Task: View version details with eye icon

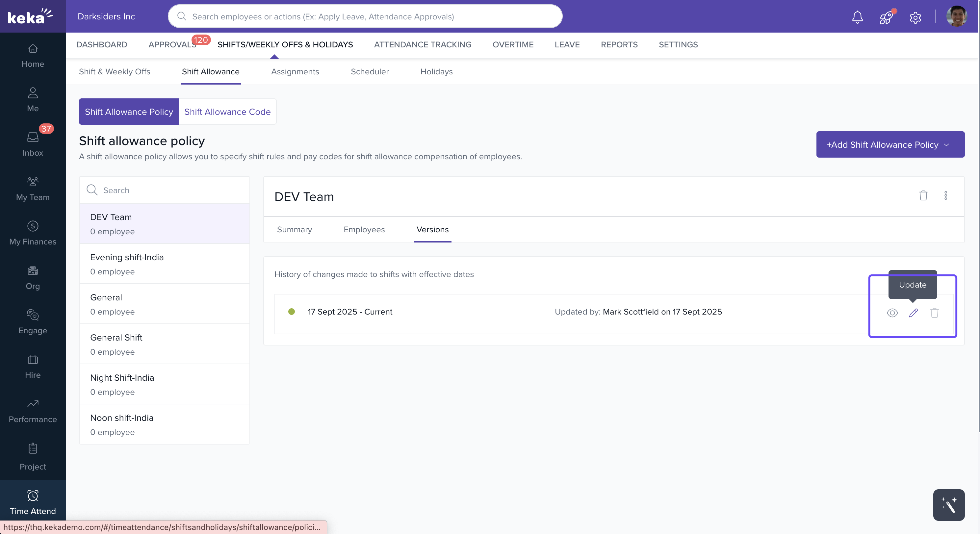Action: click(x=892, y=313)
